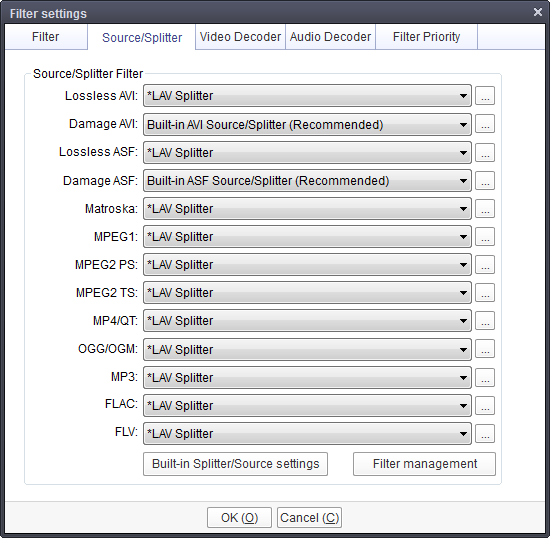Open the FLAC splitter dropdown
The image size is (550, 538).
pos(307,406)
